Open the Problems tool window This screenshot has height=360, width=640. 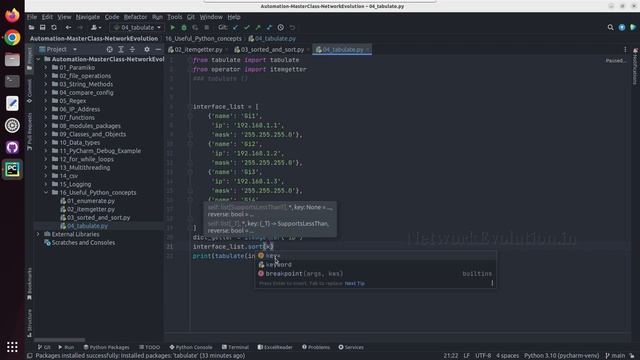tap(316, 347)
